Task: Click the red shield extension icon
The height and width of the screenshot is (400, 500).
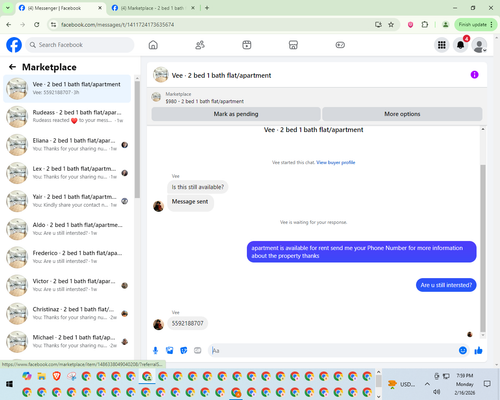Action: tap(410, 25)
